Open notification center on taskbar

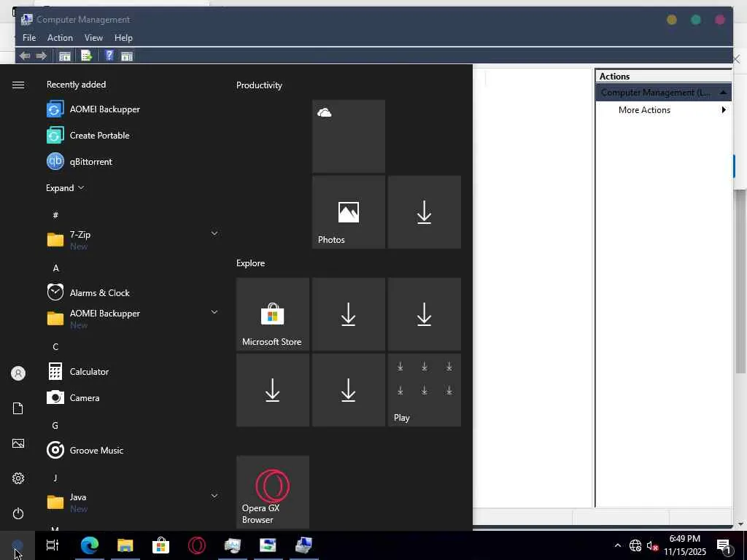pyautogui.click(x=724, y=545)
